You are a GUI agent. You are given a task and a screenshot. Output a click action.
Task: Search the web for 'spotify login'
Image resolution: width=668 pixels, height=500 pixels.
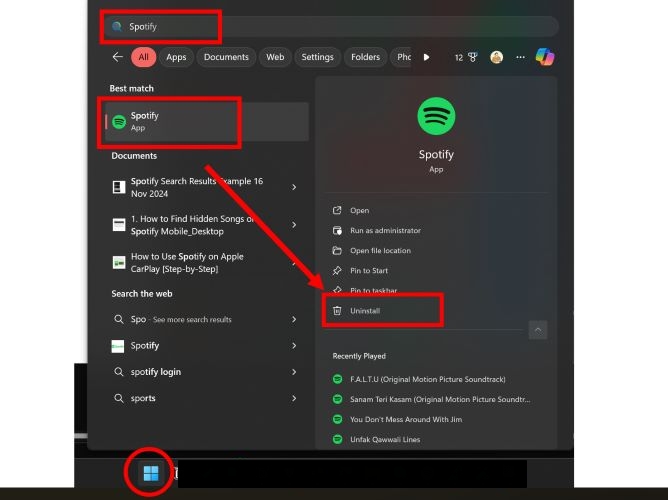click(156, 372)
